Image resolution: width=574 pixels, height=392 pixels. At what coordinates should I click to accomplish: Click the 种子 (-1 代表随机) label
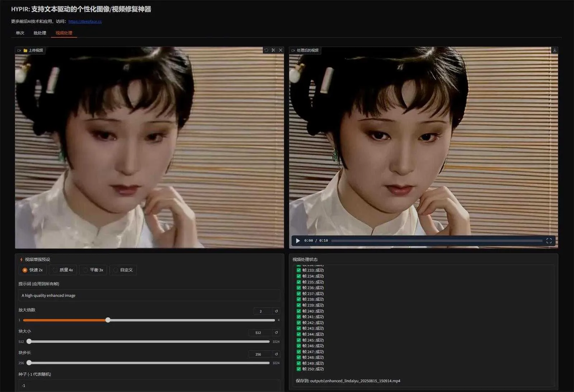(x=35, y=374)
